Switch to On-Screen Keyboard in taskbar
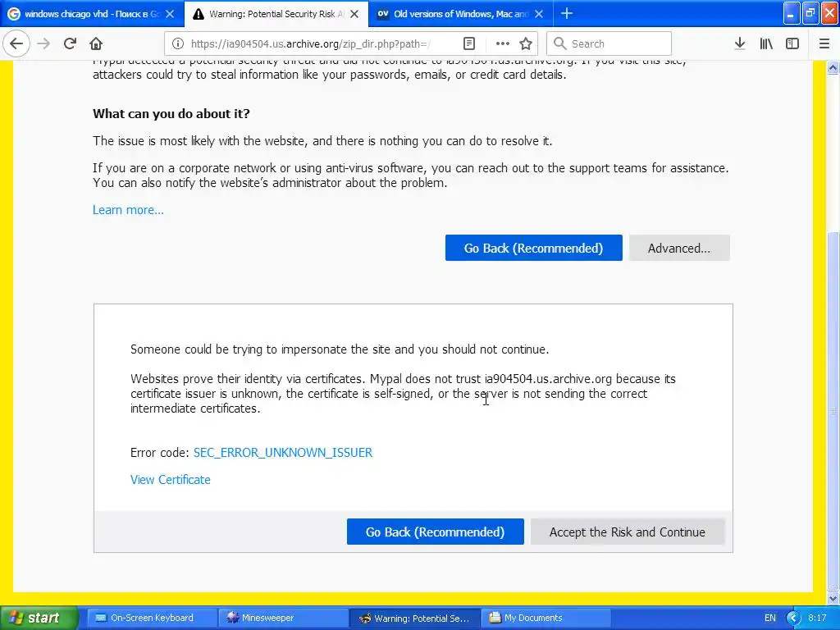 click(x=150, y=619)
